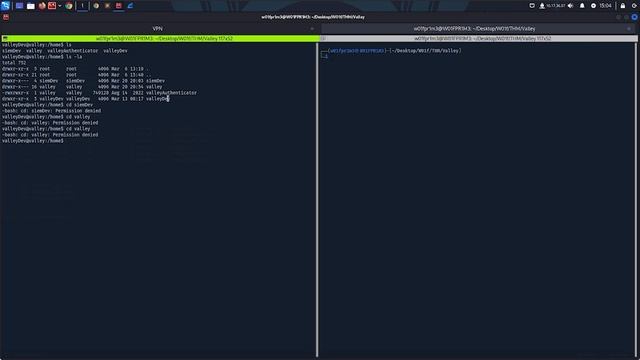Launch Firefox from the panel
This screenshot has width=640, height=360.
point(42,6)
